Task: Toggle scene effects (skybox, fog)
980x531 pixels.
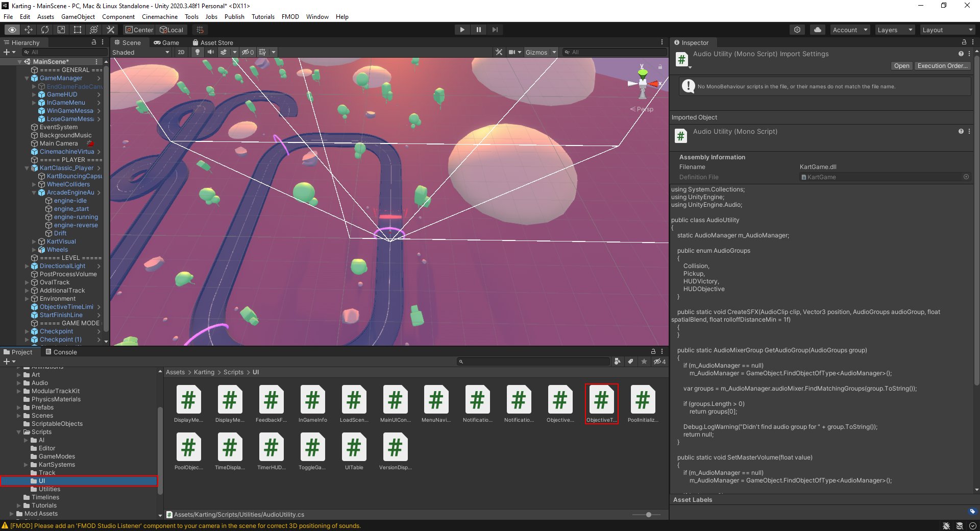Action: click(224, 52)
